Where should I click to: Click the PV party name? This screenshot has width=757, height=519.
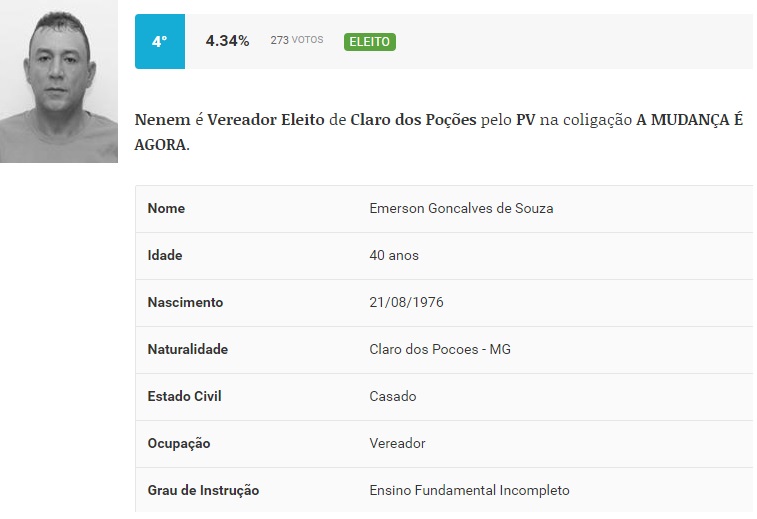(x=525, y=120)
